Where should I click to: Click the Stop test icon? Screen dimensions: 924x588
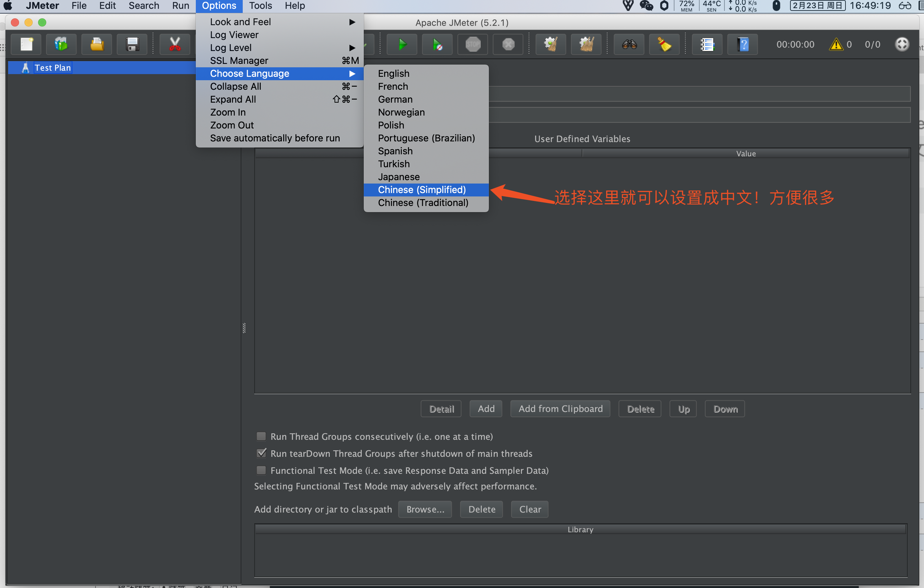(x=473, y=45)
